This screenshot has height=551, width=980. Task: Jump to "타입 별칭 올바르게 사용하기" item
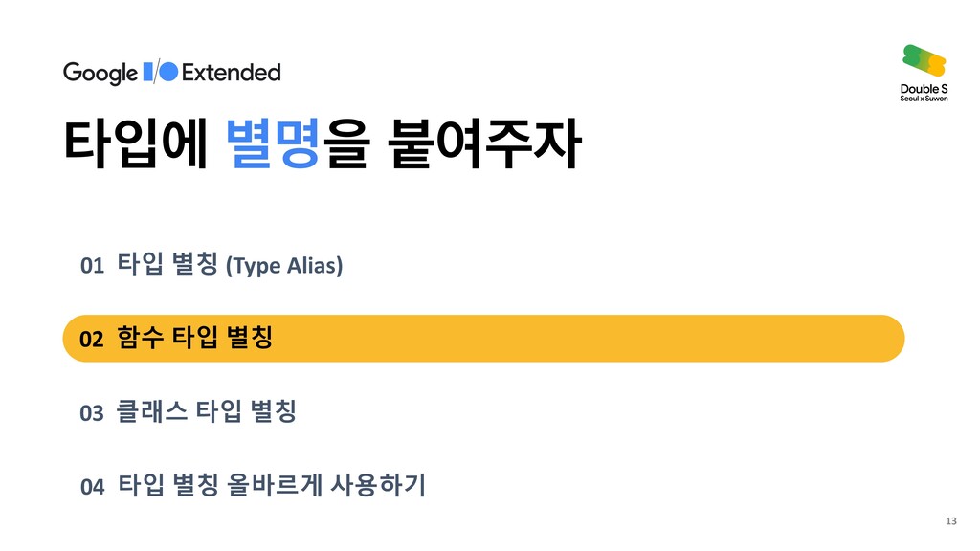[272, 486]
